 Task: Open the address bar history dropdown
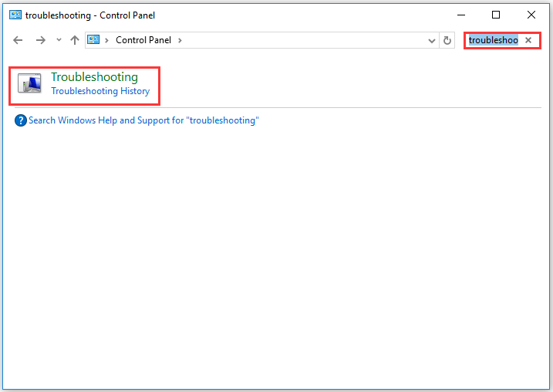(x=432, y=41)
